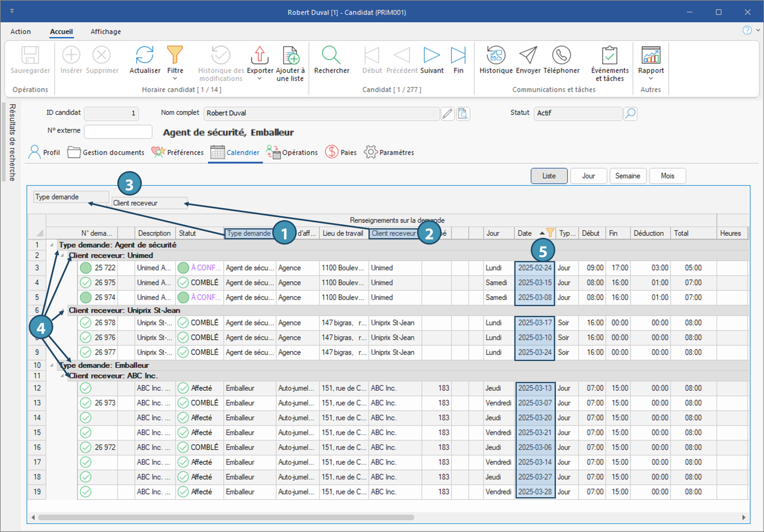This screenshot has width=764, height=532.
Task: Click the Rechercher magnifier icon
Action: 331,55
